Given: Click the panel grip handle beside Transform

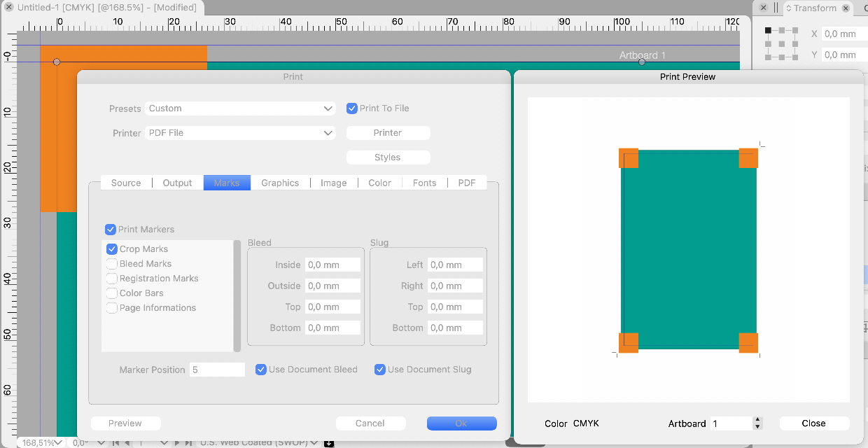Looking at the screenshot, I should [776, 8].
